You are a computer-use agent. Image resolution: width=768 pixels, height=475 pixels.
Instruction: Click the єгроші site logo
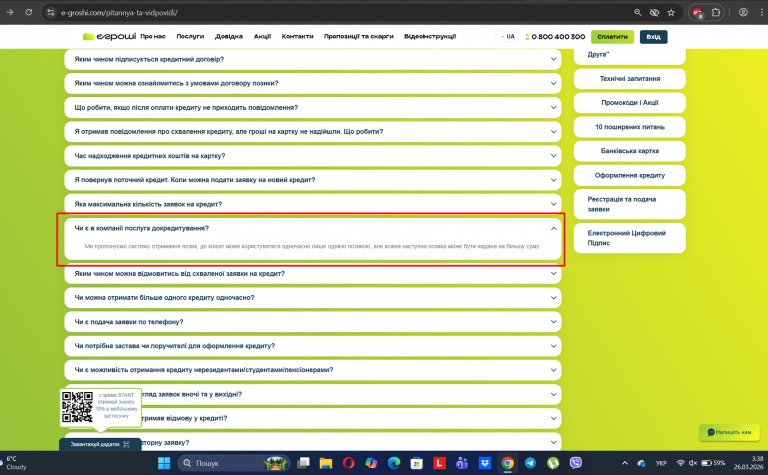coord(110,36)
